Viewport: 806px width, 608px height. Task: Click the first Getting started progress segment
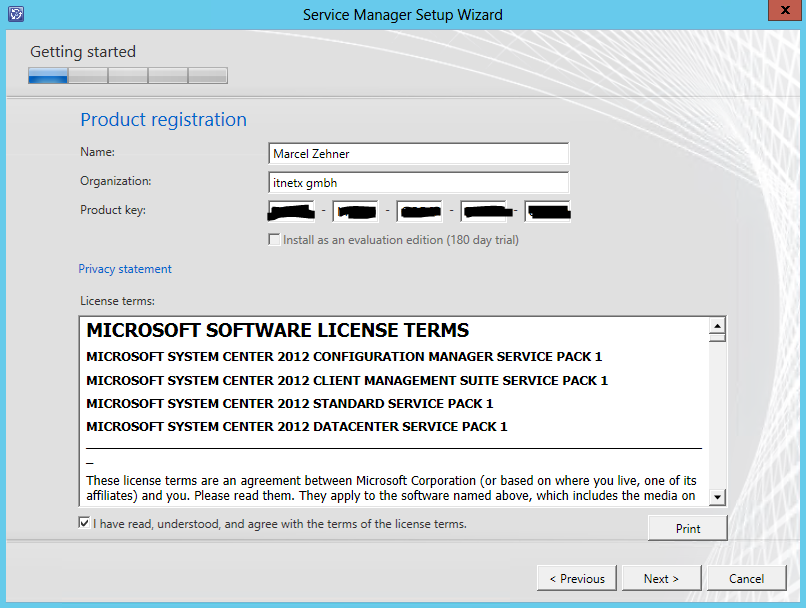tap(48, 75)
